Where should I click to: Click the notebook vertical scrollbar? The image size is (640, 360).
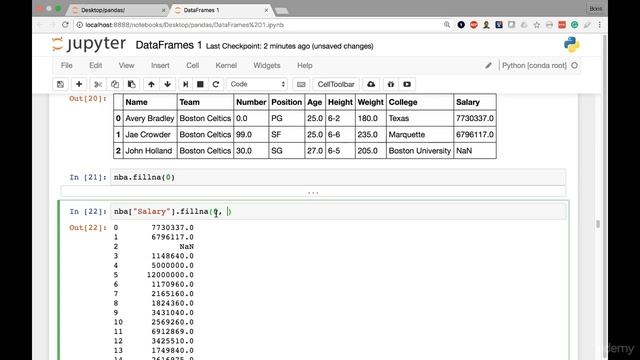pyautogui.click(x=598, y=224)
